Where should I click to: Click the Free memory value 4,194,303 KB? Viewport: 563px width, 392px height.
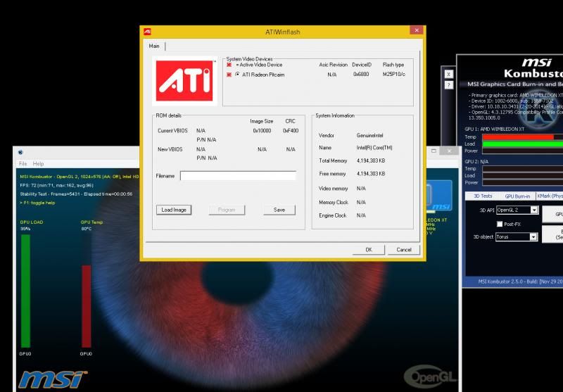coord(371,174)
